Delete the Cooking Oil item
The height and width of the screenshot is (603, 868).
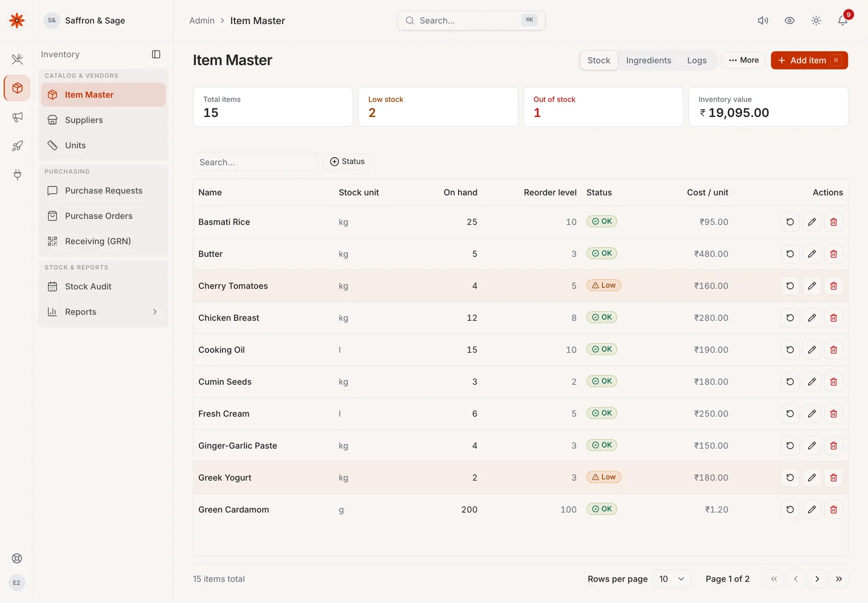click(834, 350)
